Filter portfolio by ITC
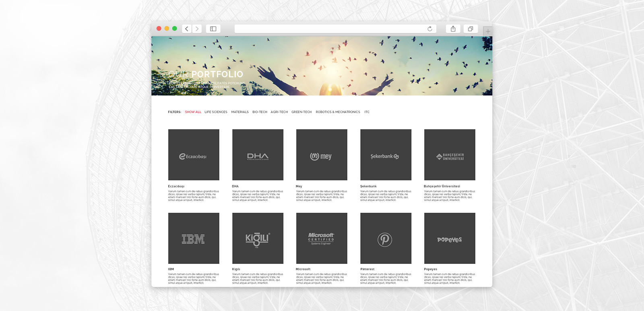The height and width of the screenshot is (311, 644). (x=367, y=112)
